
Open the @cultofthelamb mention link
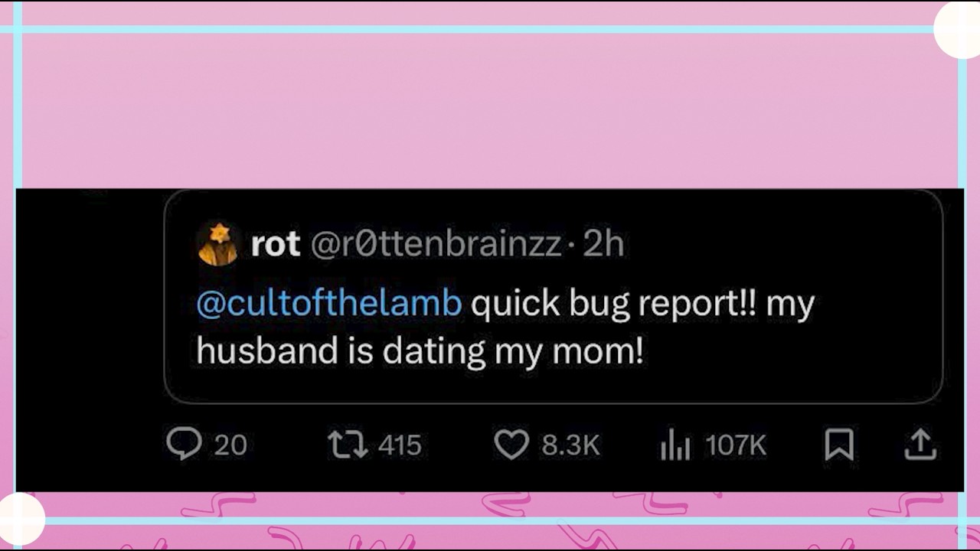point(329,303)
